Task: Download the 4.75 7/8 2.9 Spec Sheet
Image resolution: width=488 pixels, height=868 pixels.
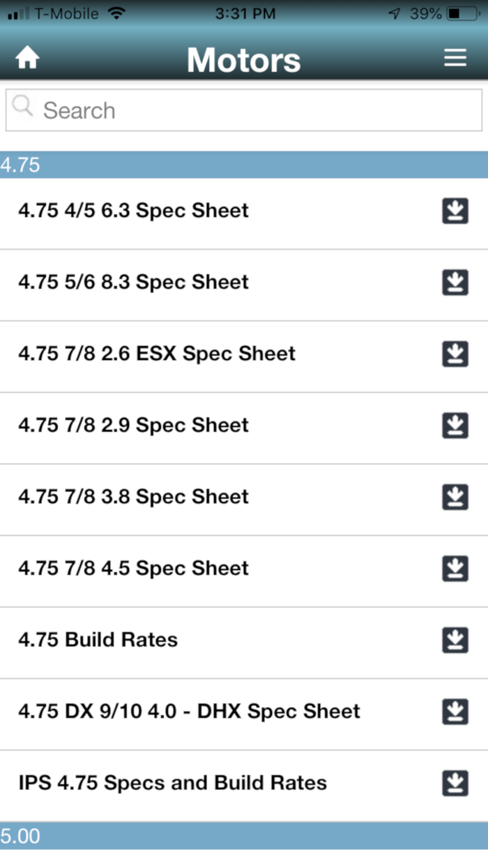Action: tap(455, 426)
